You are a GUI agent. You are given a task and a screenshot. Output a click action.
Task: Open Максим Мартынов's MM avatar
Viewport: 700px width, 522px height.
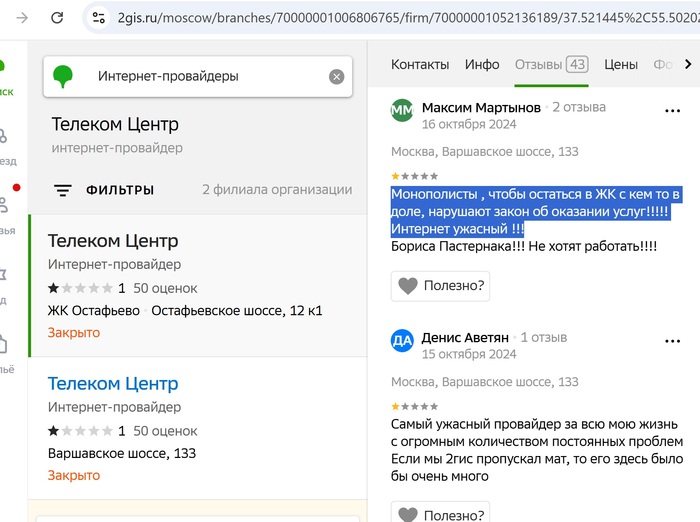click(x=402, y=110)
